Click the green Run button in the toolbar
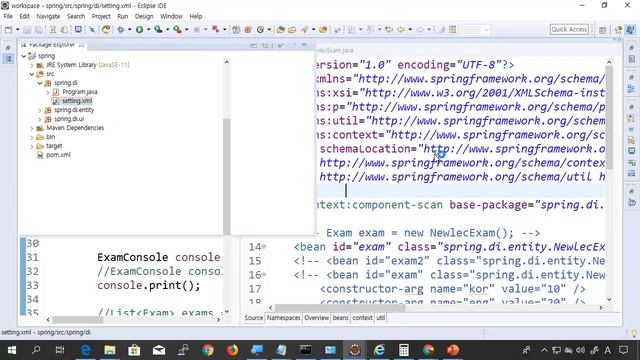The width and height of the screenshot is (640, 360). (x=140, y=29)
